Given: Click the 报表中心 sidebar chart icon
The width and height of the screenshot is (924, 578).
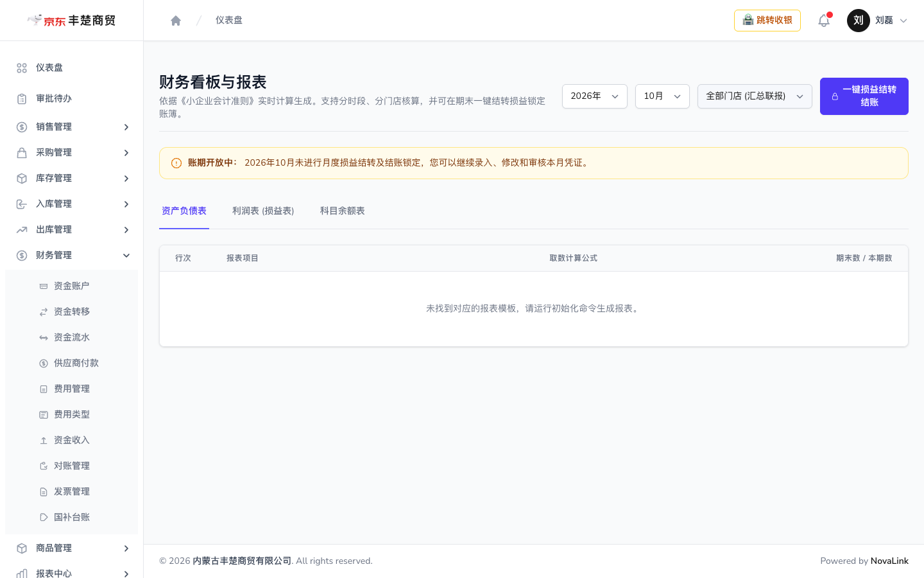Looking at the screenshot, I should pos(22,574).
